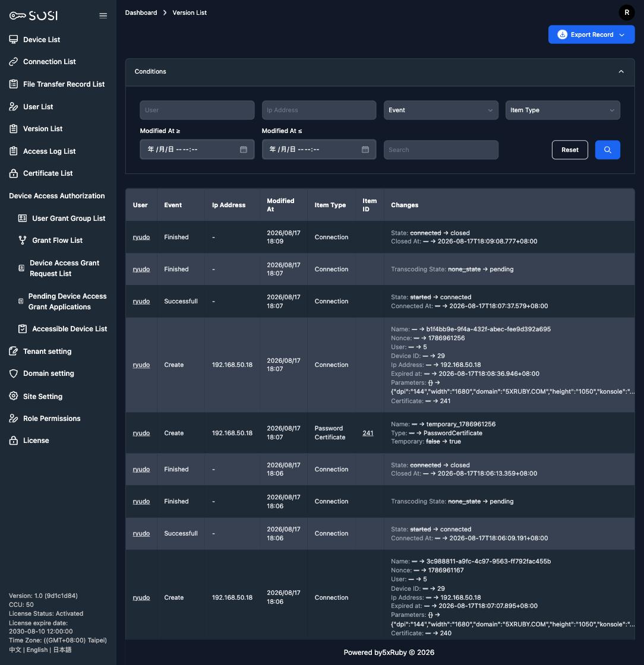Open Certificate List page
This screenshot has width=644, height=665.
click(x=48, y=173)
